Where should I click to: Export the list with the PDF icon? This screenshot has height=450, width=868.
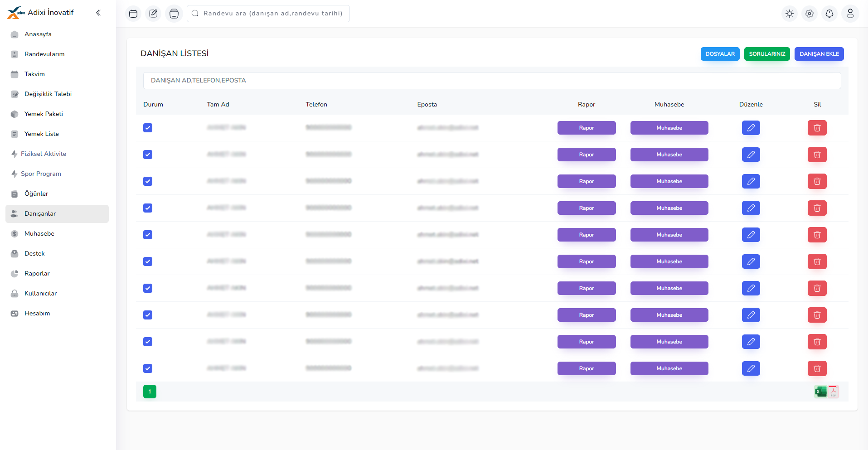coord(834,392)
